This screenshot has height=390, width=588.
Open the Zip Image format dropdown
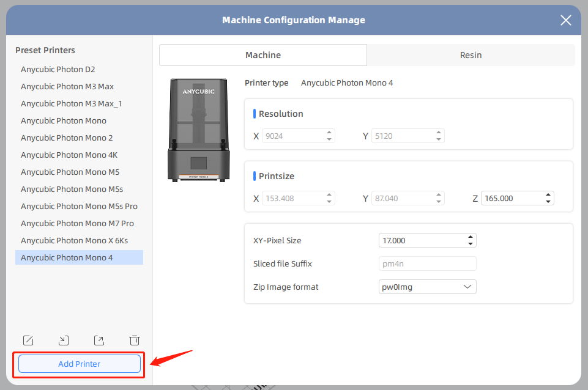(x=428, y=287)
